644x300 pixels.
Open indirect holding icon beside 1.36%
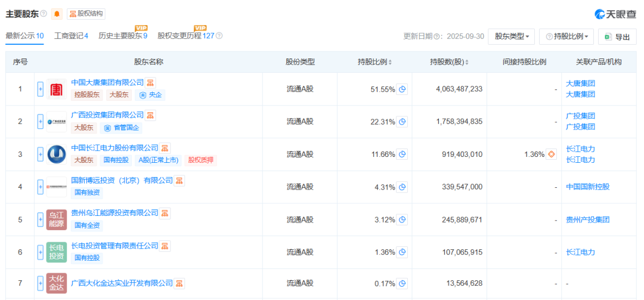(552, 154)
